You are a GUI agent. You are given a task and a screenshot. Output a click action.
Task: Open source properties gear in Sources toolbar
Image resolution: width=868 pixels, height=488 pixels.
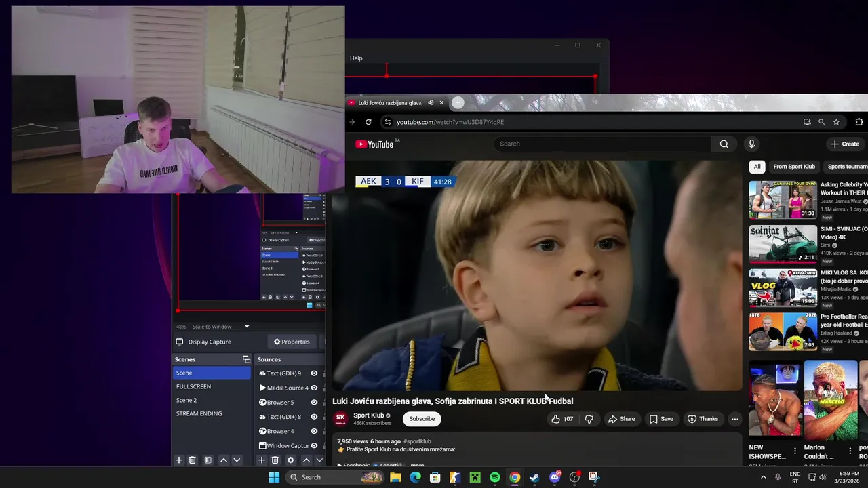coord(291,460)
